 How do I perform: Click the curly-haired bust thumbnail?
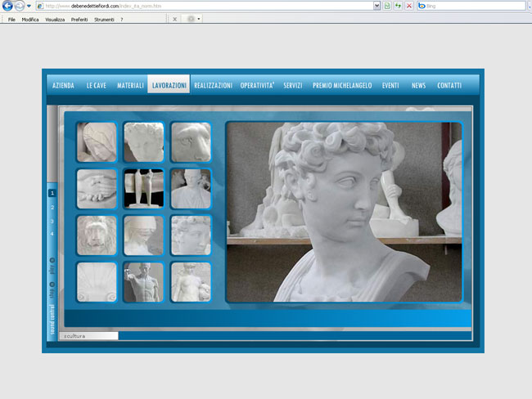(x=144, y=142)
